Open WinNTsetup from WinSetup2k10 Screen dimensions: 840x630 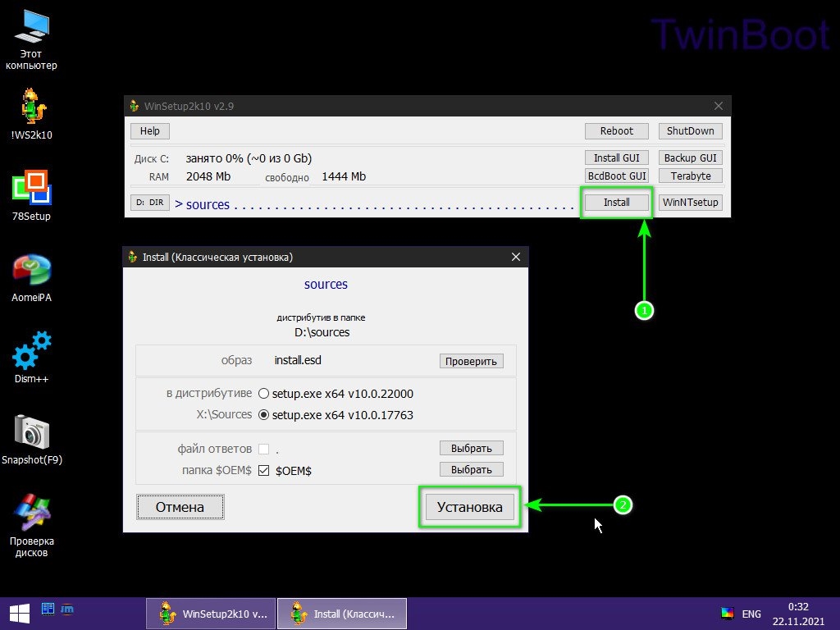point(690,203)
